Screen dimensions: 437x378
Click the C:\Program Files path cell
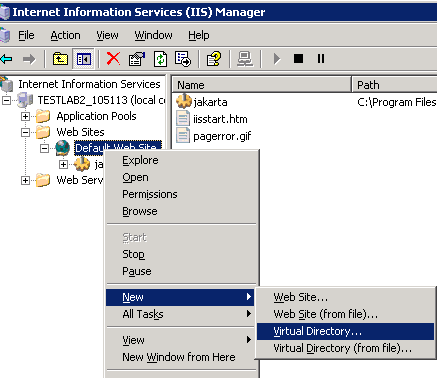tap(397, 102)
